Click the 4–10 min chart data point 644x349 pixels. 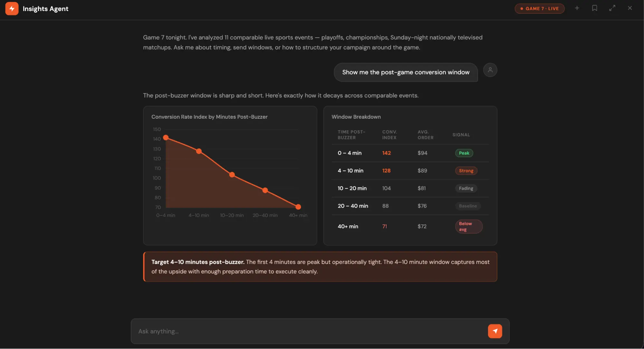199,151
